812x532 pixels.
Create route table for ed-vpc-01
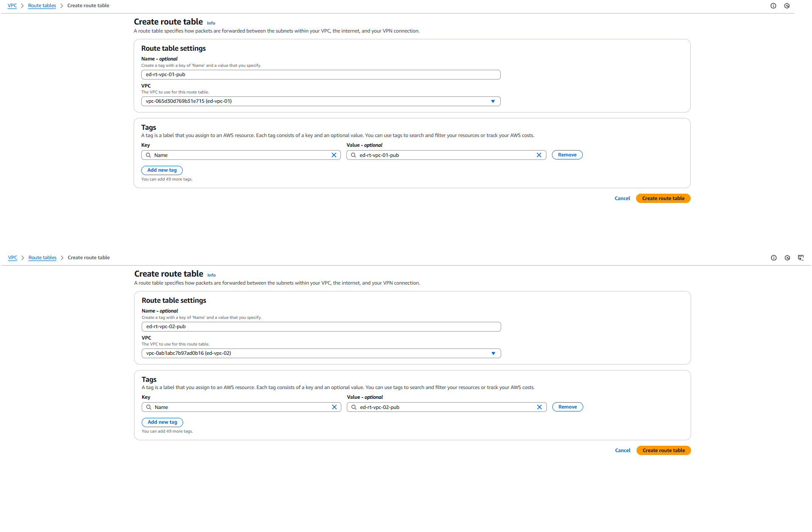[x=663, y=198]
